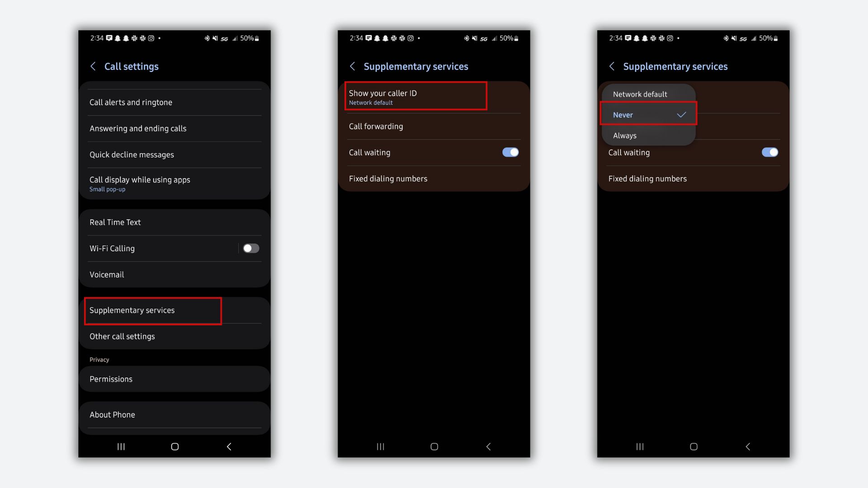The image size is (868, 488).
Task: Select Never for Show your caller ID
Action: tap(647, 114)
